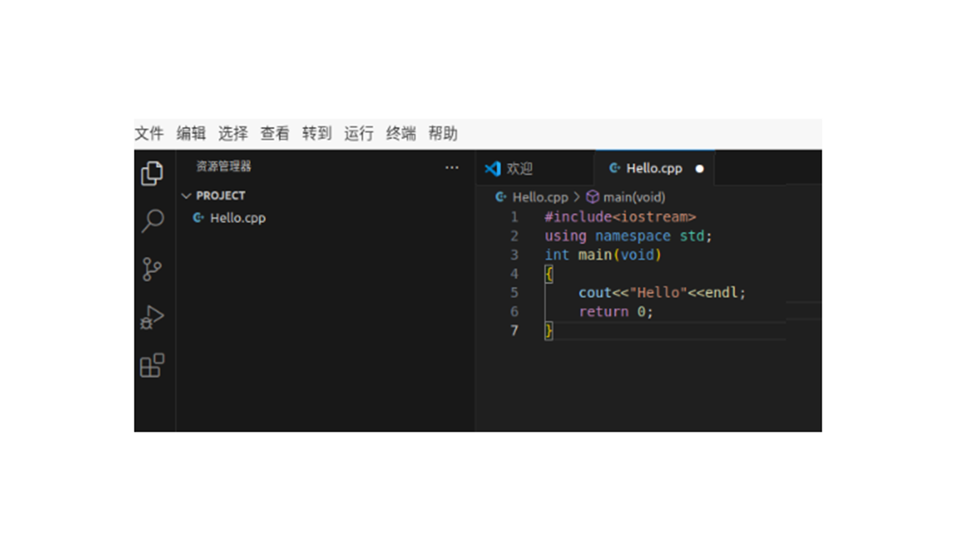Screen dimensions: 980x551
Task: Collapse the PROJECT folder section
Action: [x=186, y=196]
